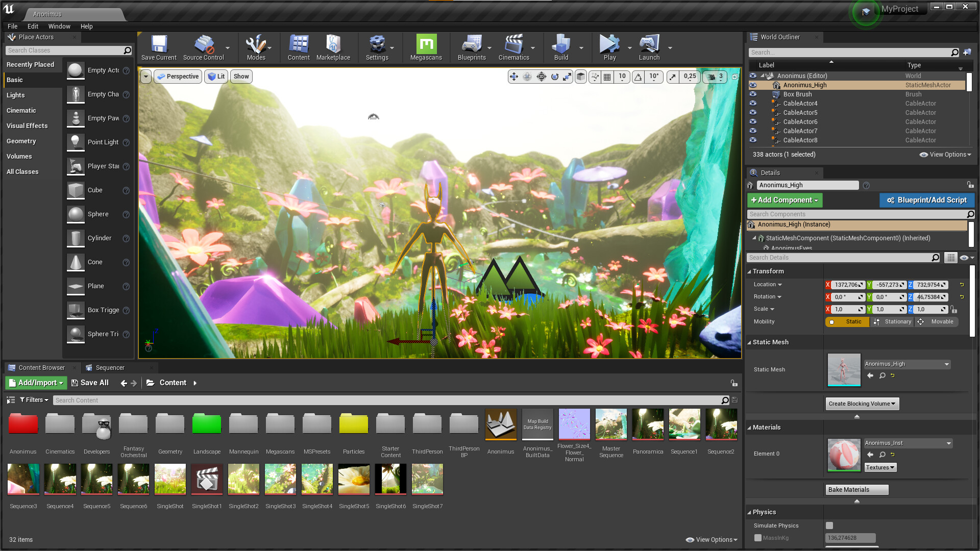
Task: Open the Perspective viewport dropdown
Action: tap(178, 76)
